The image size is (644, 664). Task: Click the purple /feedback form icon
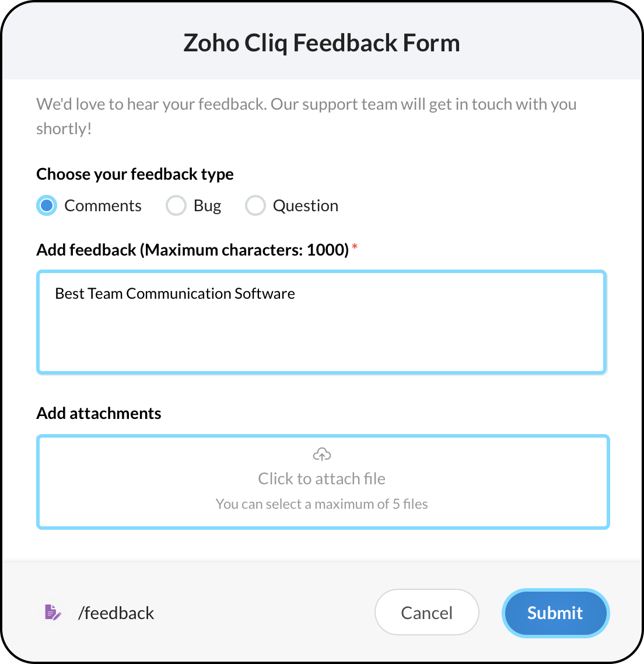coord(52,612)
